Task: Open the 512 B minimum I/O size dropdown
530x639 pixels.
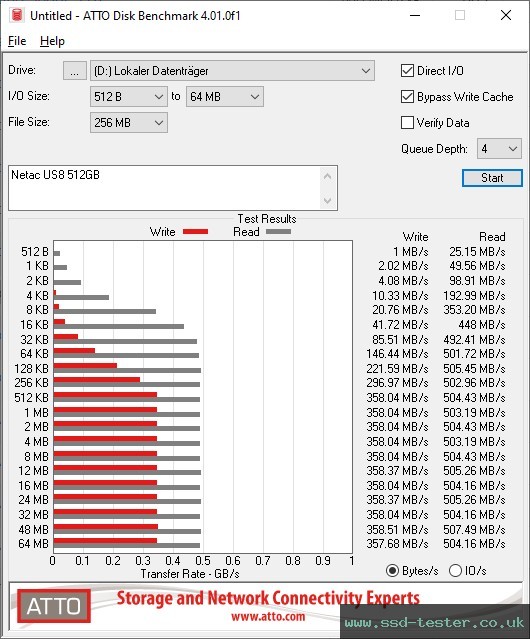Action: coord(129,97)
